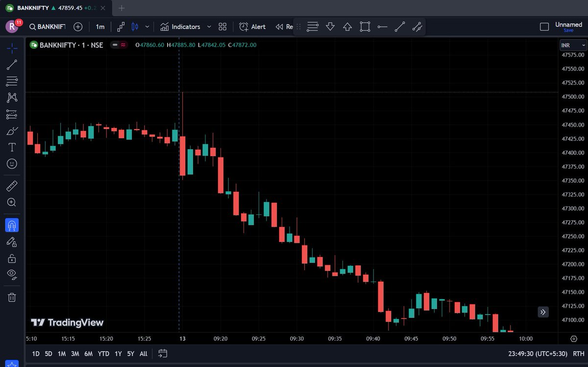588x367 pixels.
Task: Open the 1m interval selector
Action: 100,26
